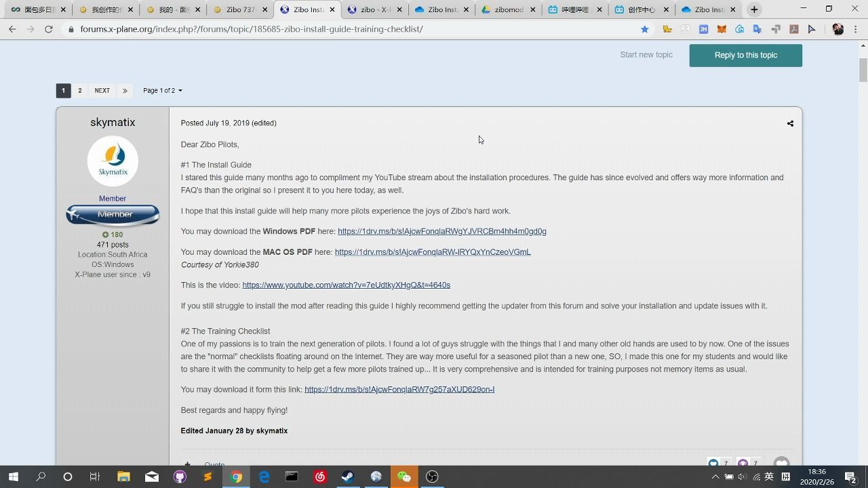Click the address bar URL field
The height and width of the screenshot is (488, 868).
(x=353, y=29)
